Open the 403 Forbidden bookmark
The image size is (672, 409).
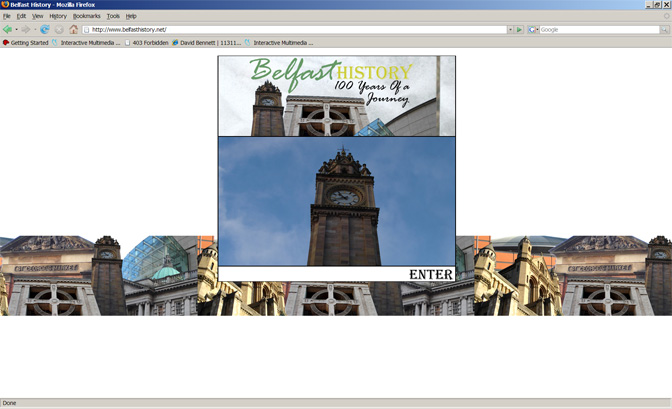pos(145,43)
